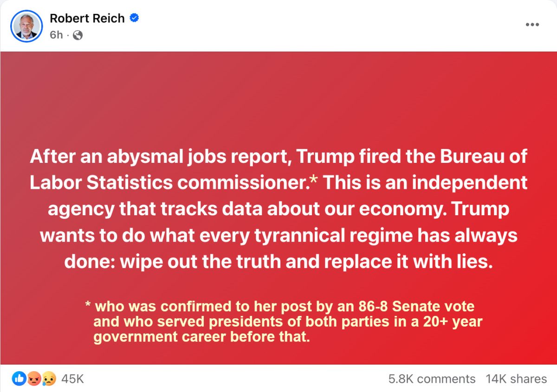View the 5.8K comments

click(x=432, y=379)
